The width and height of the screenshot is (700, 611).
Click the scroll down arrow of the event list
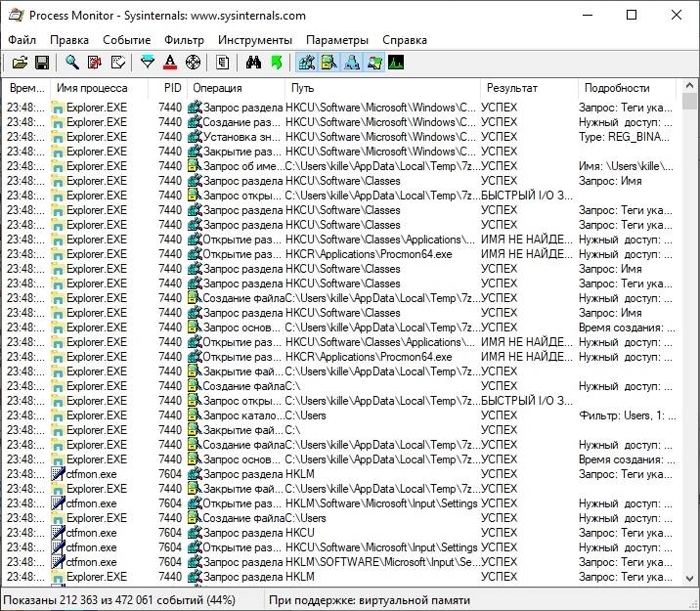[x=689, y=578]
